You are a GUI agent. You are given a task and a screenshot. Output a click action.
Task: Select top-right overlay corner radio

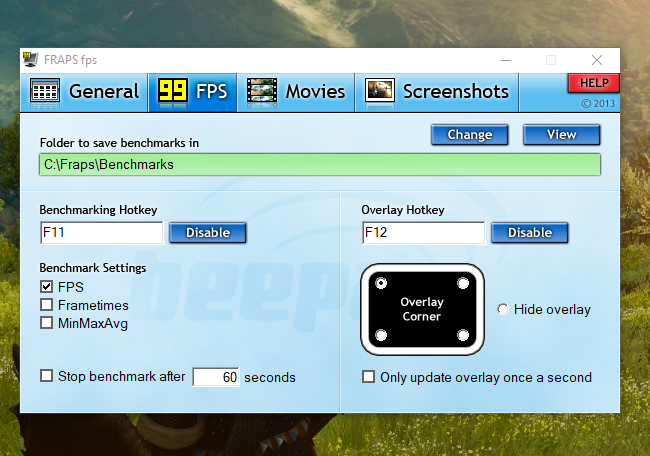463,283
